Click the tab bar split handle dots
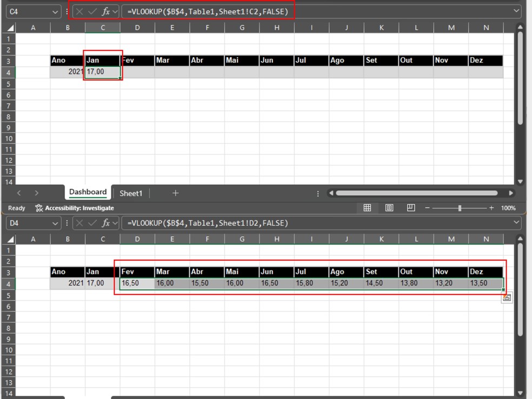532x399 pixels. click(x=317, y=194)
